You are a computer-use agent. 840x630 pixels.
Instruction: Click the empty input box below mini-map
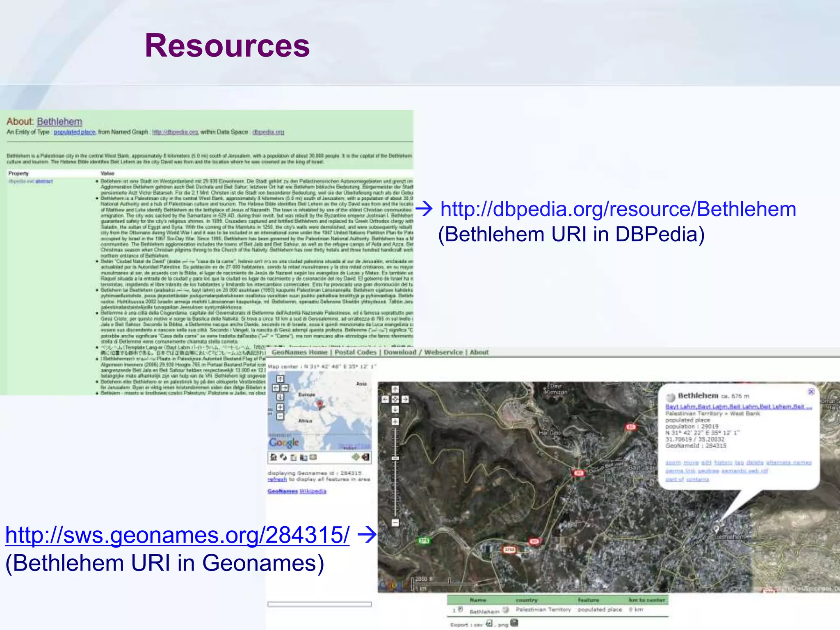320,604
